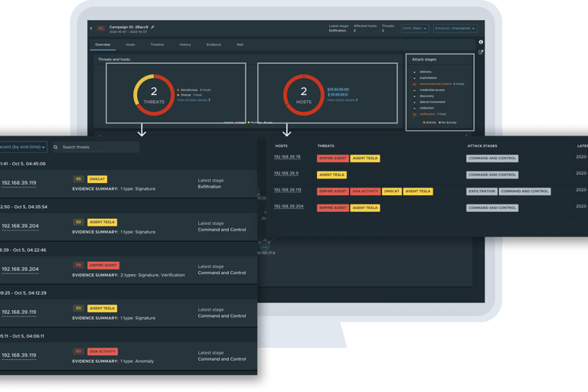Open the Assignee: Unassigned dropdown
The width and height of the screenshot is (588, 392).
(455, 28)
